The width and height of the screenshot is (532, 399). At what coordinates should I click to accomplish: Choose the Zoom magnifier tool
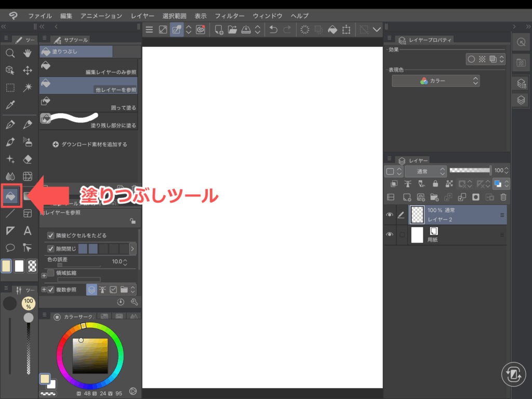(10, 53)
